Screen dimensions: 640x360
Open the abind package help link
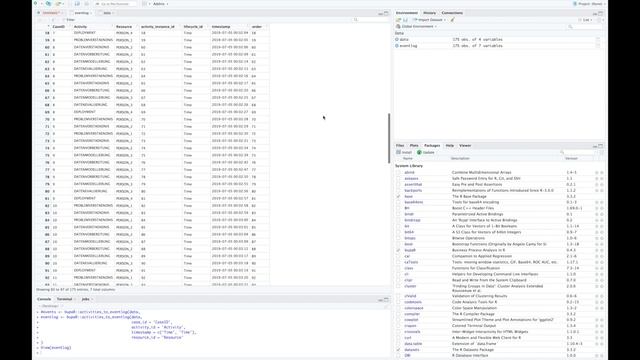pyautogui.click(x=409, y=173)
